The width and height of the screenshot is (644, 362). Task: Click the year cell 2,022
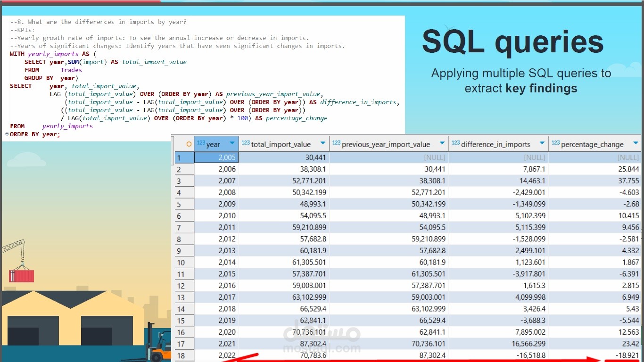pos(216,355)
